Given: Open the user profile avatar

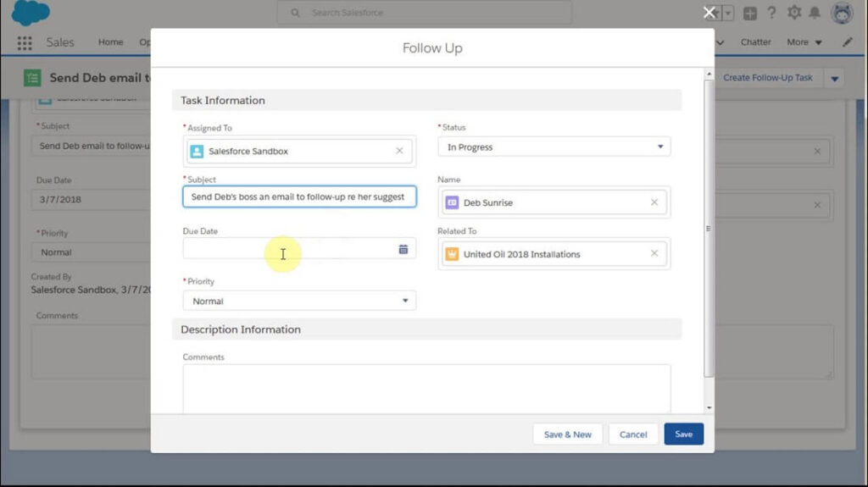Looking at the screenshot, I should click(842, 13).
